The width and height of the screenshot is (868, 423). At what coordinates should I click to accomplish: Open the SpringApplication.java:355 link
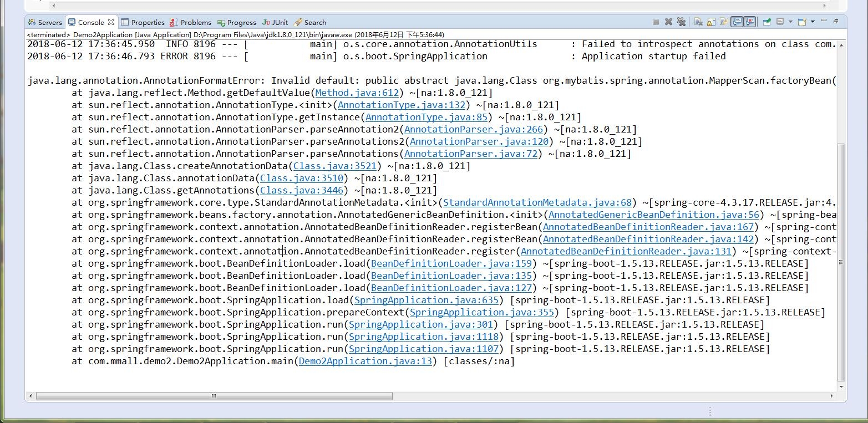(x=482, y=312)
